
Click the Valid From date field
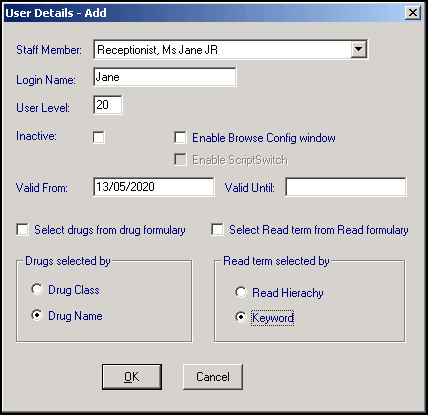(154, 187)
